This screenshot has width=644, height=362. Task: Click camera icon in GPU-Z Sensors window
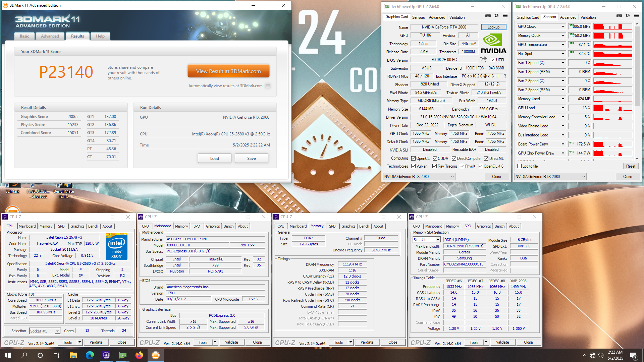click(619, 16)
